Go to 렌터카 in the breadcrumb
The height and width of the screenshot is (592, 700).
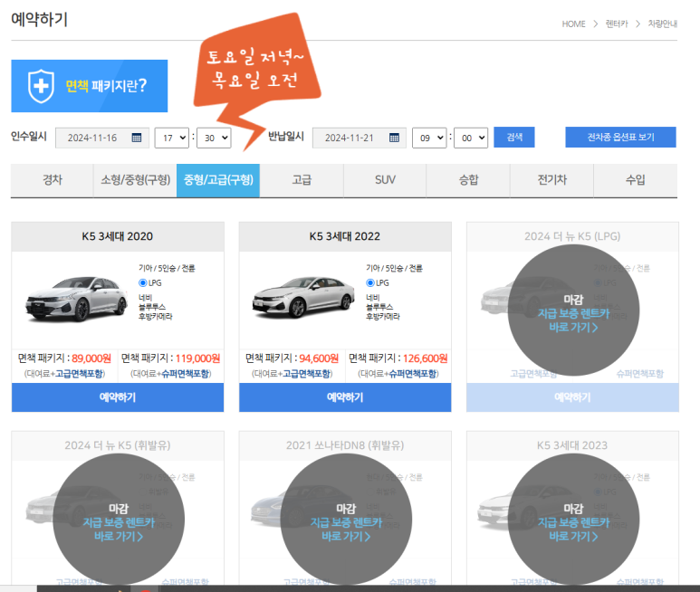click(617, 24)
